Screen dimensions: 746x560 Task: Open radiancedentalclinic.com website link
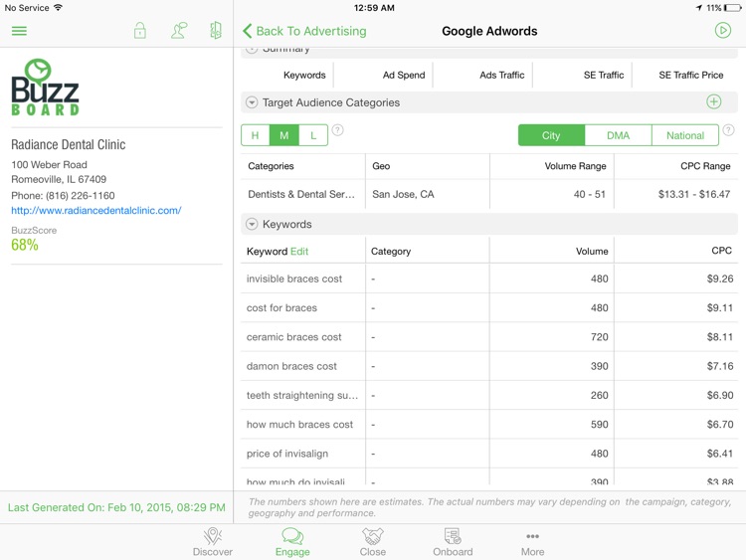coord(96,210)
